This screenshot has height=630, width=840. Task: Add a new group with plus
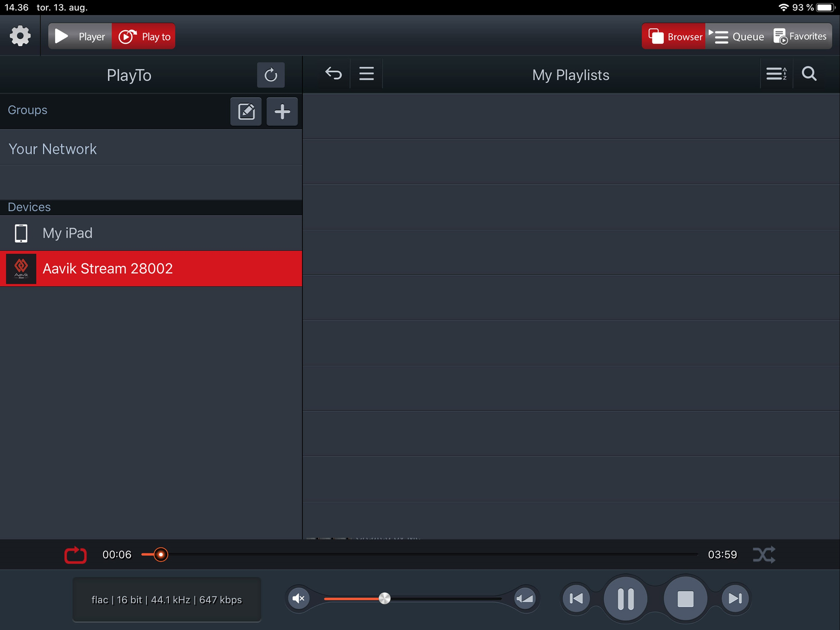click(x=282, y=111)
